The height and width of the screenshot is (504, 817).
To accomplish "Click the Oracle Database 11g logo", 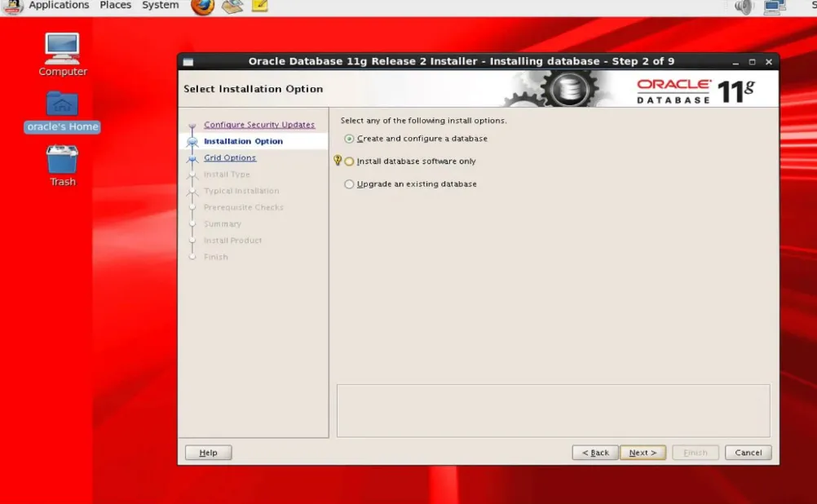I will [696, 91].
